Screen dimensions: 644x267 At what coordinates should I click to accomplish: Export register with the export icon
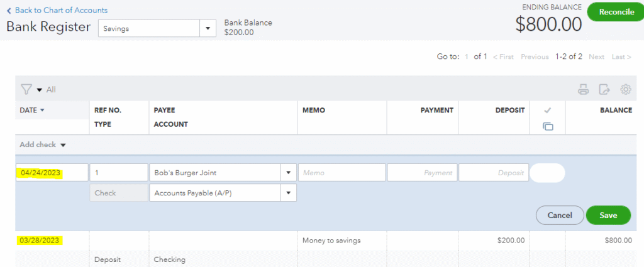coord(604,89)
